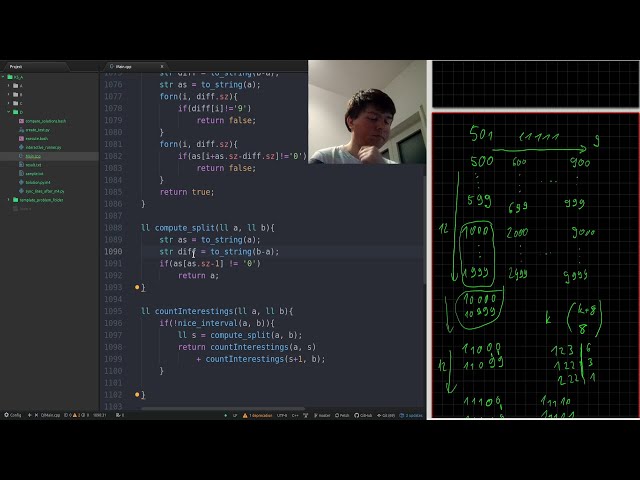Open result.txt file
Image resolution: width=640 pixels, height=480 pixels.
click(x=33, y=165)
